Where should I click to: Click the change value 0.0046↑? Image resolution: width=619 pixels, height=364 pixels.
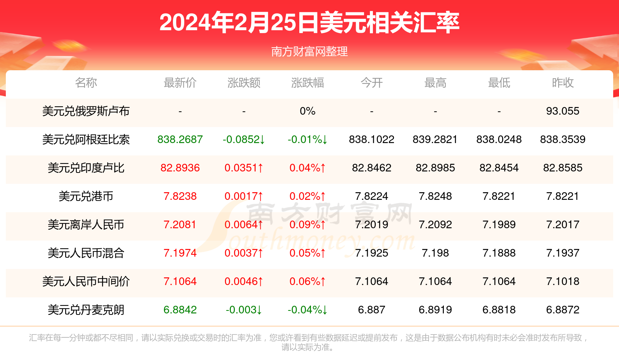click(x=244, y=282)
